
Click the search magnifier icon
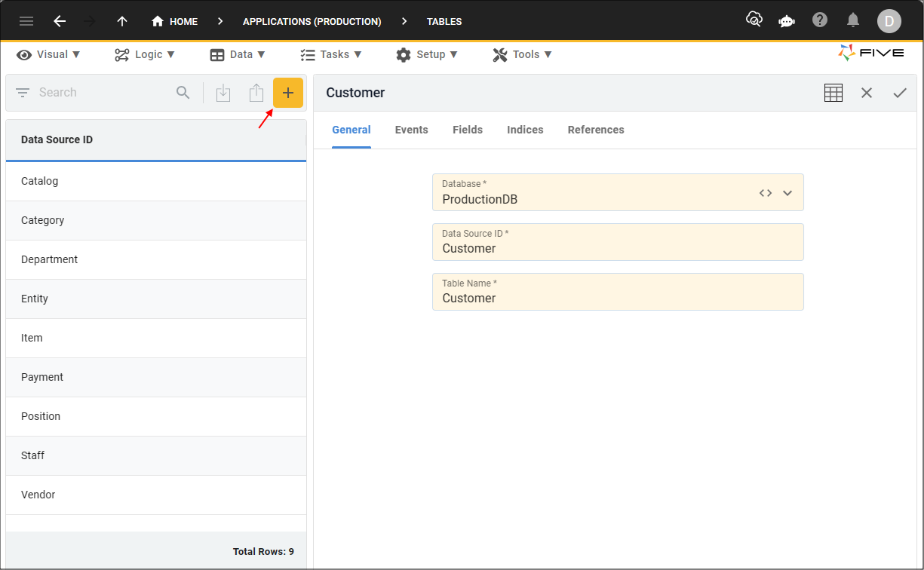[183, 93]
